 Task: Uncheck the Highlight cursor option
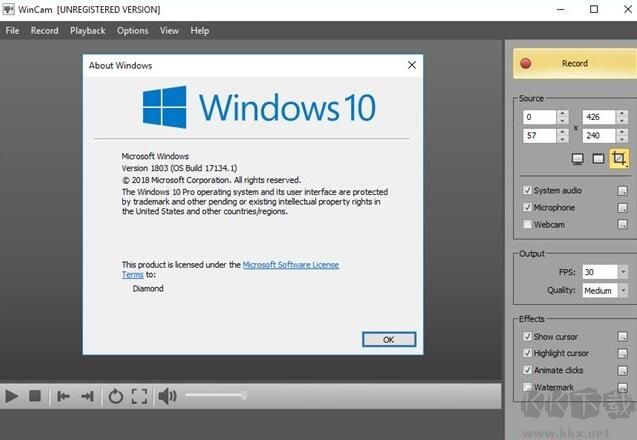[527, 353]
